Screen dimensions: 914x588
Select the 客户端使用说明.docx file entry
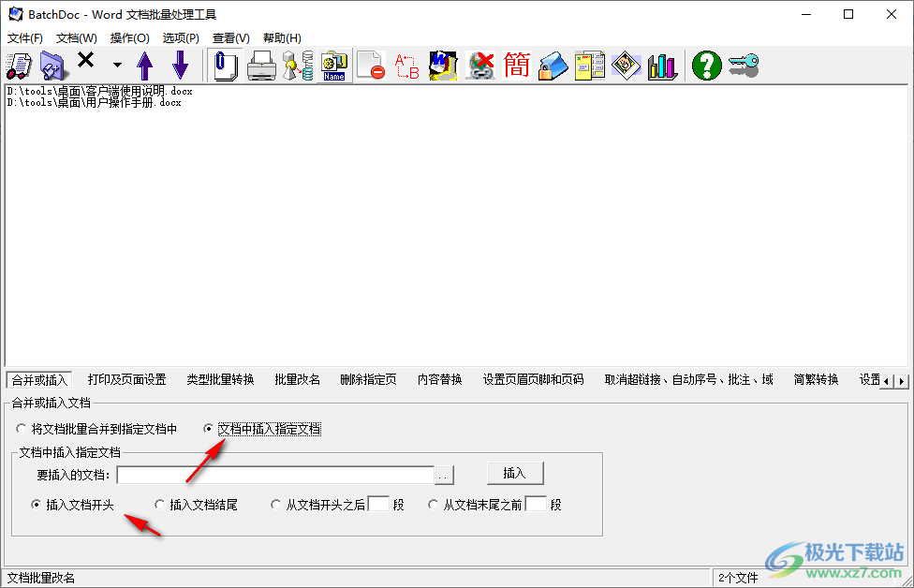[x=99, y=91]
